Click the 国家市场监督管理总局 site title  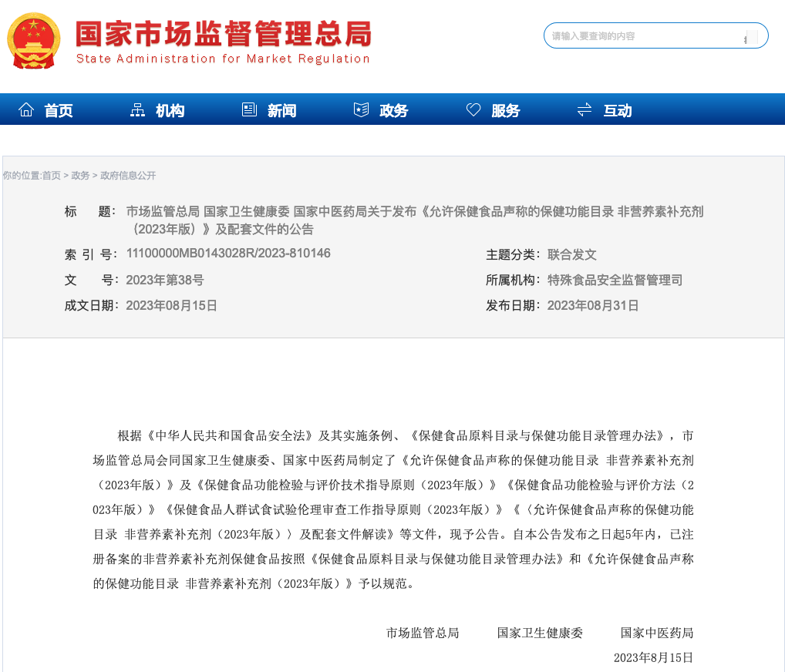click(223, 33)
